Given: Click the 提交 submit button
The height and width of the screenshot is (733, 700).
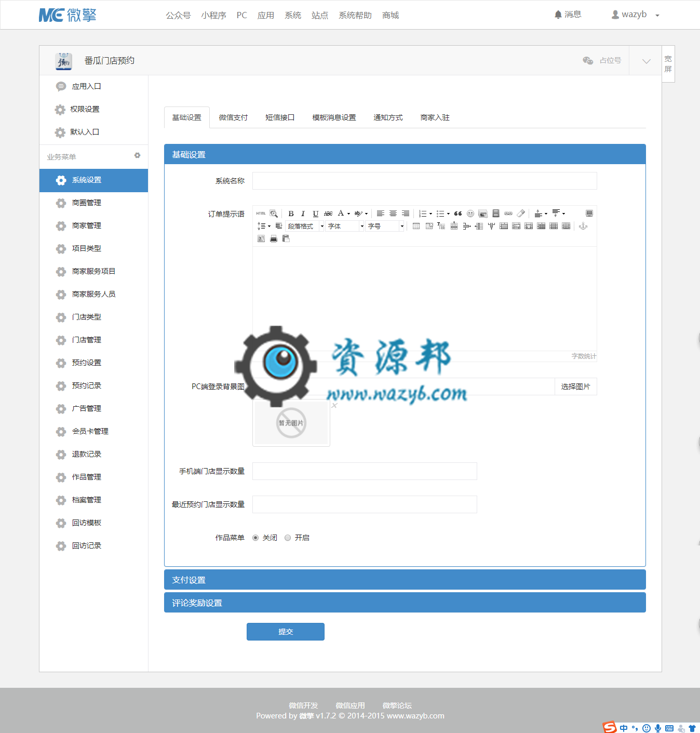Looking at the screenshot, I should pyautogui.click(x=286, y=632).
